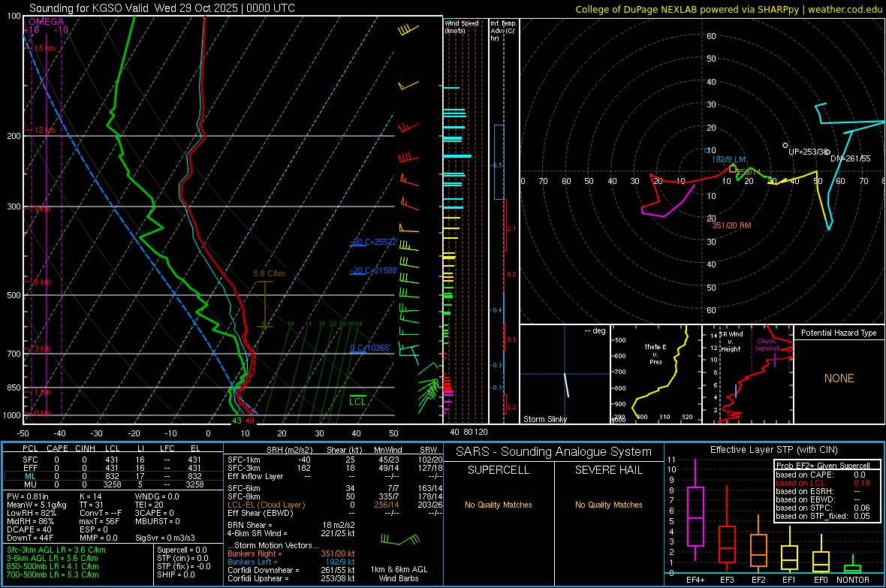Click the WNDG = 0.0 value
Image resolution: width=886 pixels, height=588 pixels.
157,496
